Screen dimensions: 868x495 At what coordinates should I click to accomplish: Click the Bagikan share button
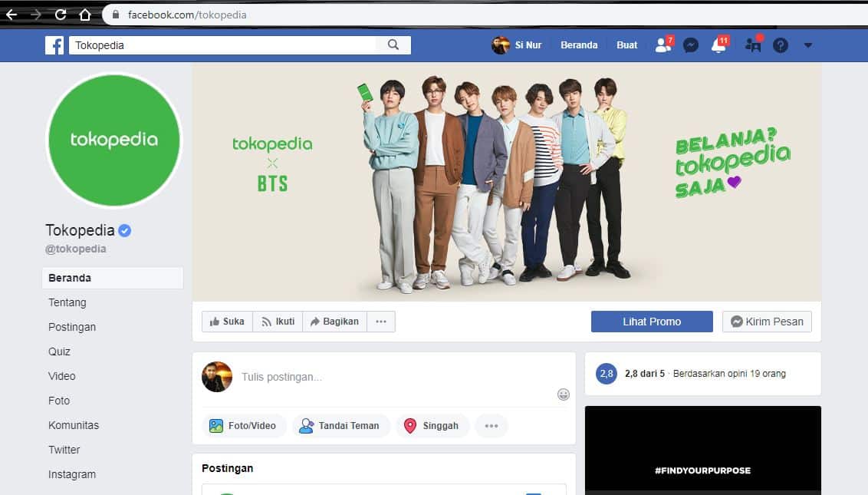tap(334, 322)
